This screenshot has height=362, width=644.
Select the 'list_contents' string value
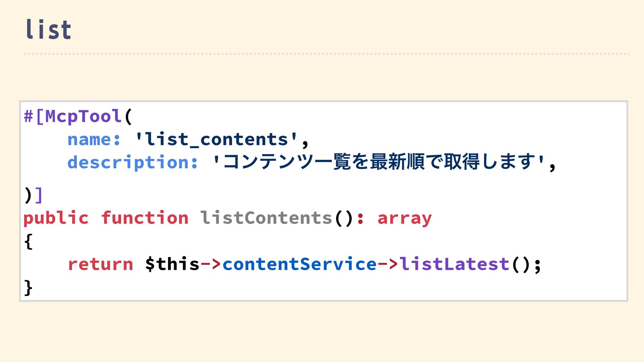[x=216, y=139]
